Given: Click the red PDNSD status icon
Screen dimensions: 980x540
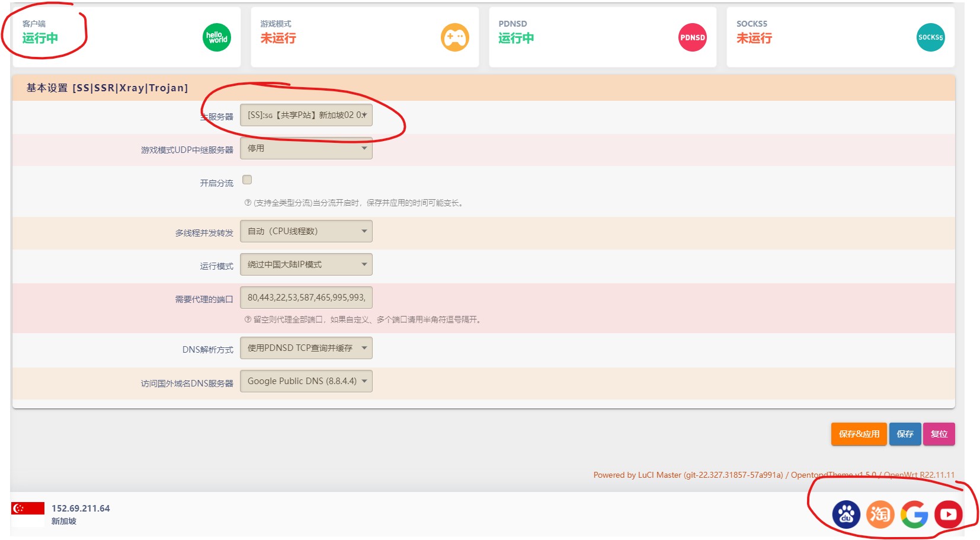Looking at the screenshot, I should [693, 37].
